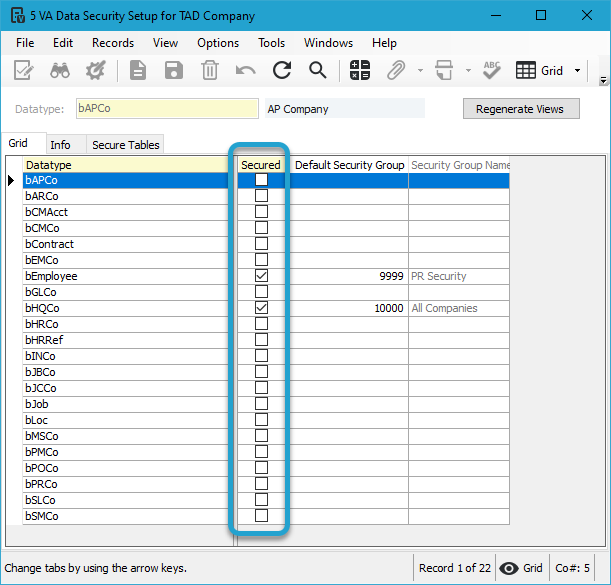611x585 pixels.
Task: Open the Help menu
Action: (384, 43)
